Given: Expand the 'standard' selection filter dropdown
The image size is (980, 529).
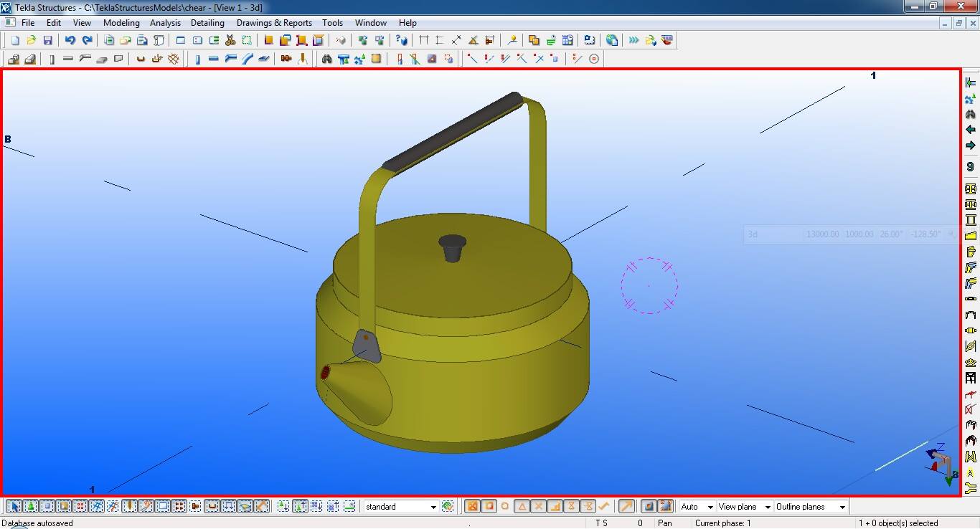Looking at the screenshot, I should pos(433,507).
